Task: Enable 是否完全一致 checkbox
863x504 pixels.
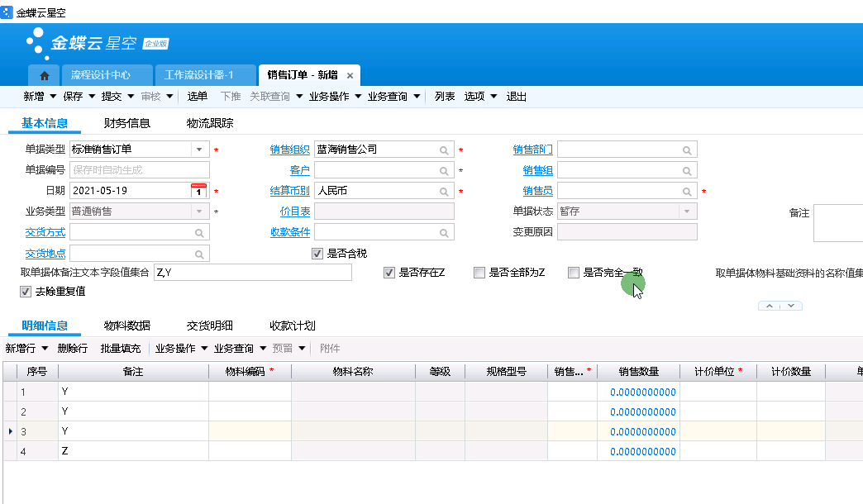Action: (x=574, y=273)
